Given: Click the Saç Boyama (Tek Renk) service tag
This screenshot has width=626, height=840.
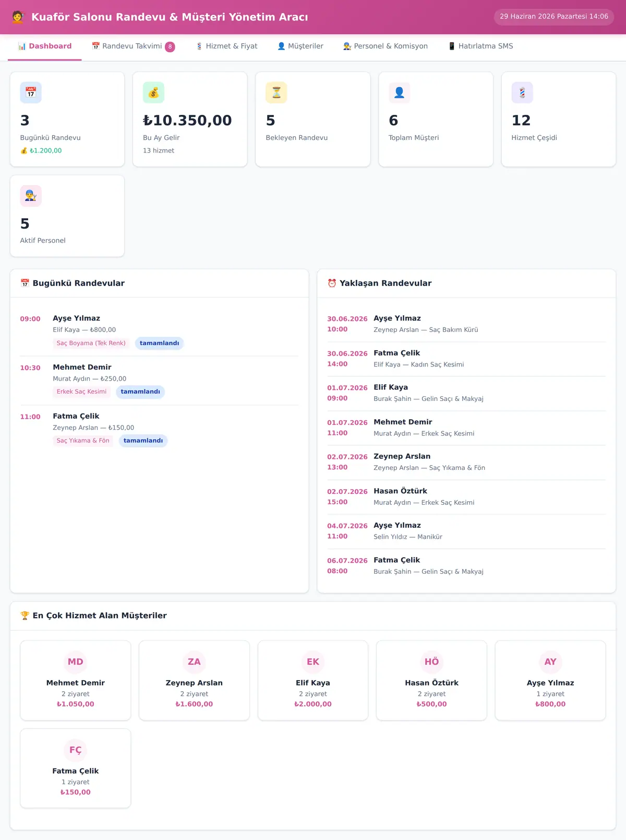Looking at the screenshot, I should [x=91, y=343].
